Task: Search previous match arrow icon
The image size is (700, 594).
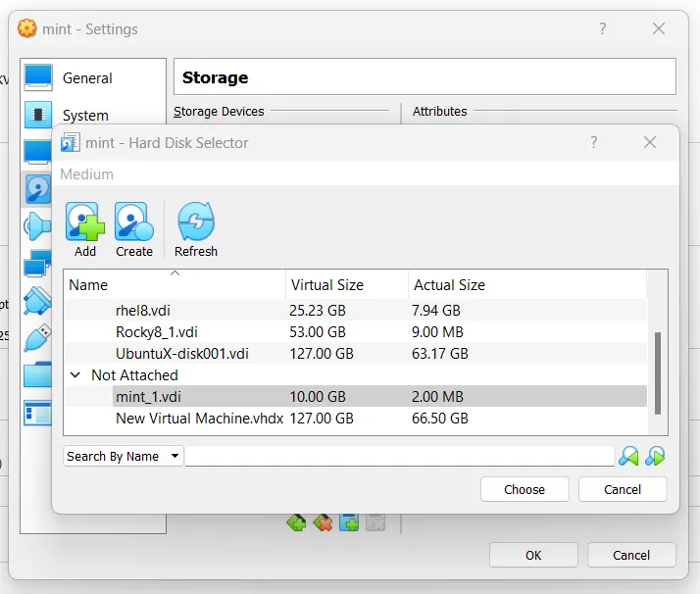Action: [x=628, y=456]
